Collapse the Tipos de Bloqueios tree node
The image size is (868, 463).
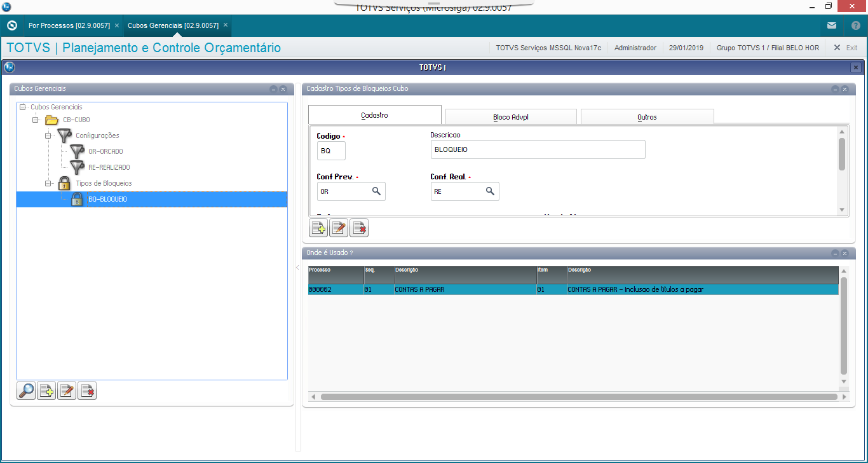tap(48, 183)
